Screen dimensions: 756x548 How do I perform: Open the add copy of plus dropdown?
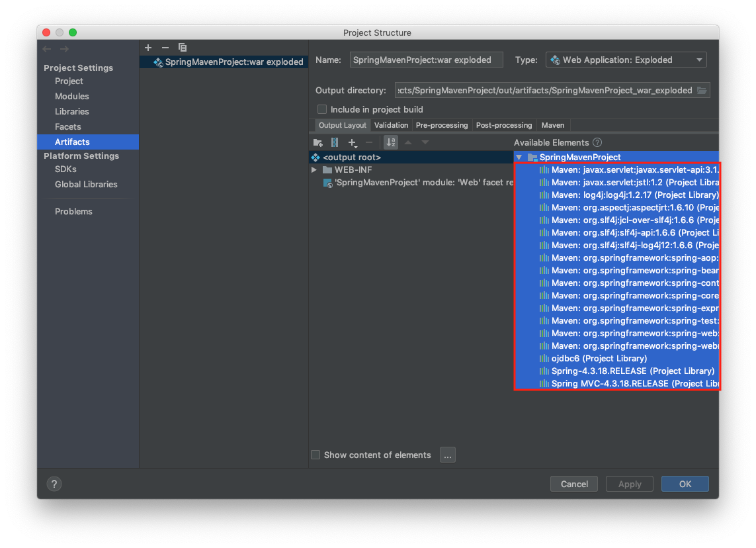[353, 142]
